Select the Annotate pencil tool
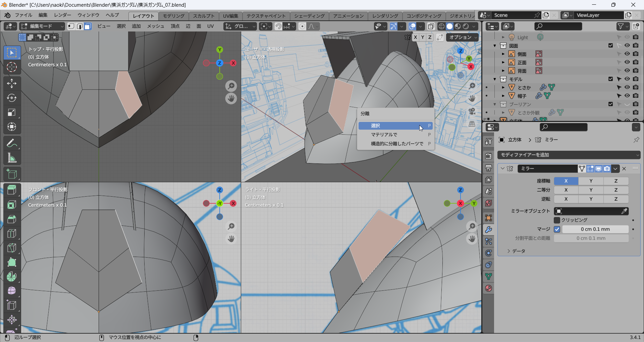644x342 pixels. pyautogui.click(x=12, y=143)
